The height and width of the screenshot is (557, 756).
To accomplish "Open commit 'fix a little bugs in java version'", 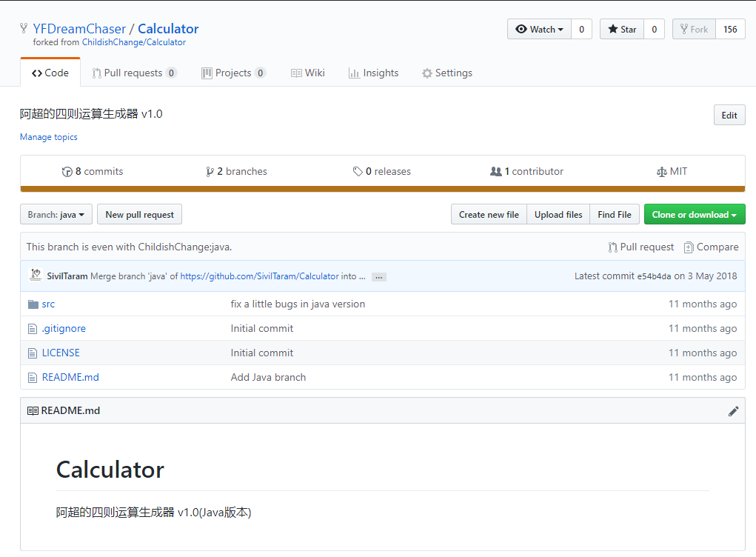I will point(298,304).
